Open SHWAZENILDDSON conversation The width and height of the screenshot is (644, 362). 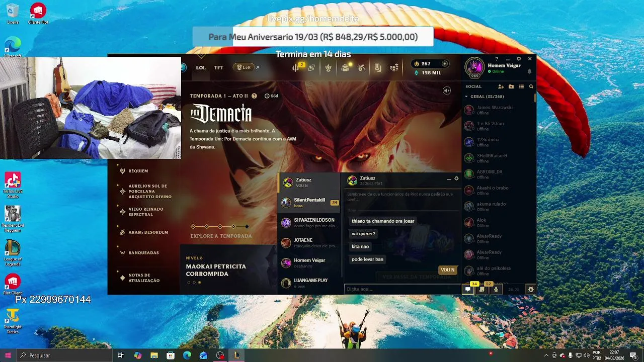tap(309, 223)
